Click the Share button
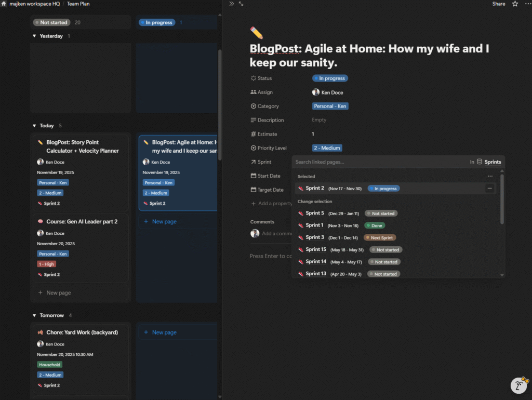The image size is (532, 400). click(498, 4)
